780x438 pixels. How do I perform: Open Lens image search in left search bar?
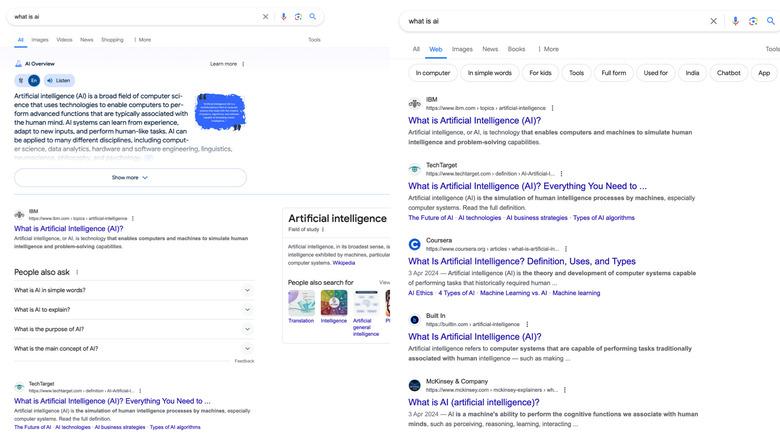coord(298,16)
